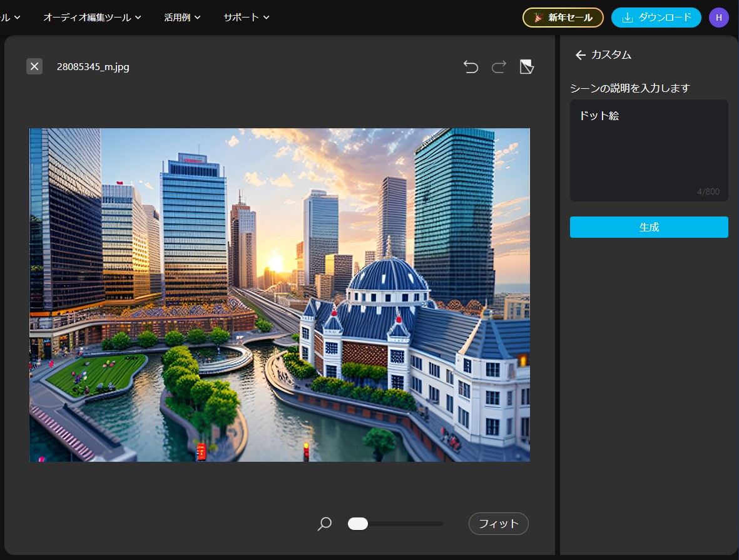The image size is (739, 560).
Task: Go back from カスタム panel
Action: [580, 55]
